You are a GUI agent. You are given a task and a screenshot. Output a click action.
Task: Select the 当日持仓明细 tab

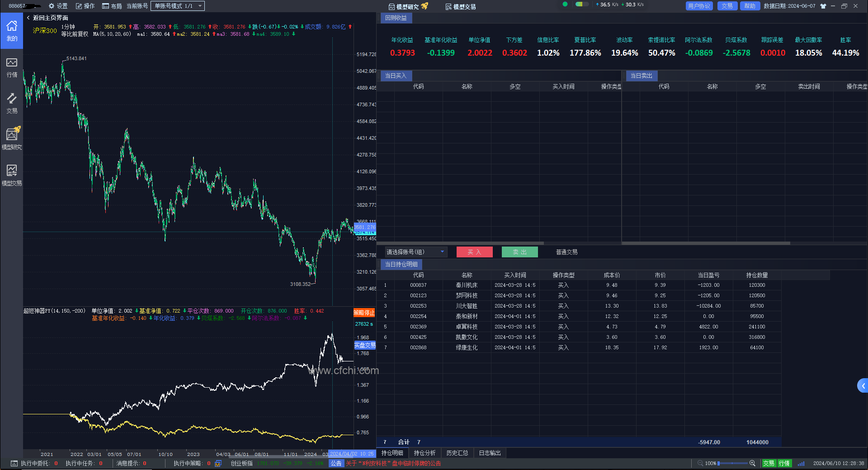click(401, 264)
